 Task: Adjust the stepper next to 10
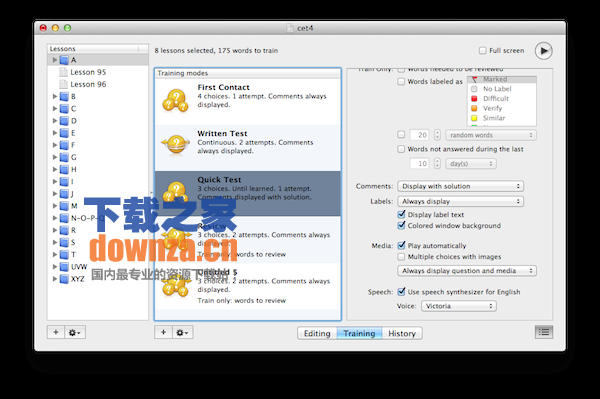click(x=437, y=164)
